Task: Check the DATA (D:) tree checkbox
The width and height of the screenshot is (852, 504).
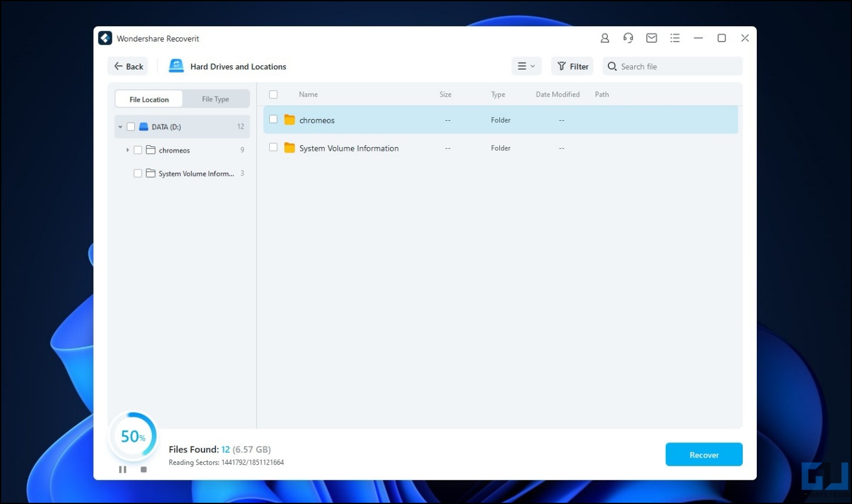Action: click(131, 127)
